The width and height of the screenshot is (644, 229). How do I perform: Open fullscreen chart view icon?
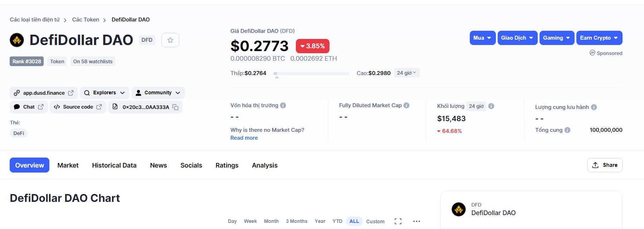coord(398,221)
